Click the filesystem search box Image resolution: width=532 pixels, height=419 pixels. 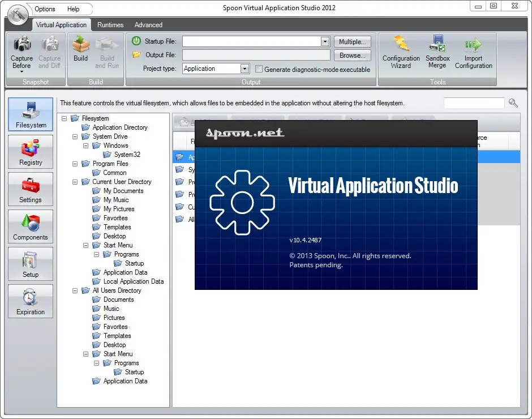click(x=474, y=103)
